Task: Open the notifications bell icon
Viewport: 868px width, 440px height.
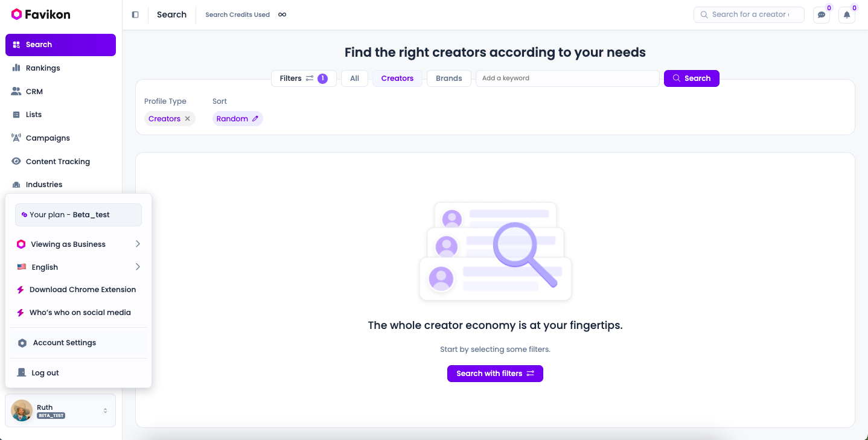Action: pos(847,15)
